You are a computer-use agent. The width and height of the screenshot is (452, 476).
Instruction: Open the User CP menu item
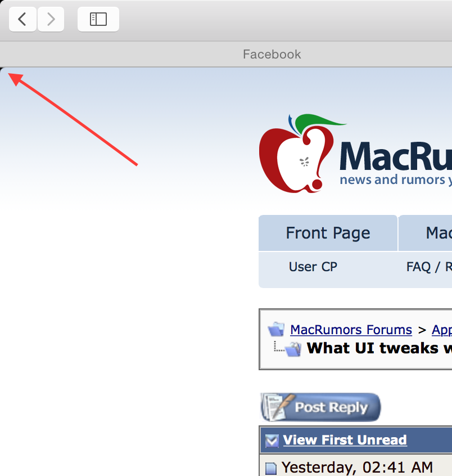pos(313,267)
